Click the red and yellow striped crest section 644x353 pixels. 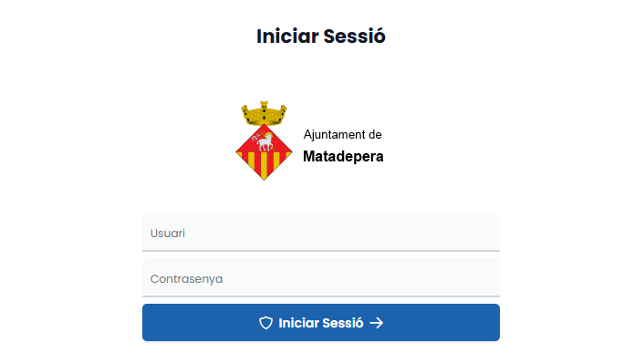[x=265, y=165]
